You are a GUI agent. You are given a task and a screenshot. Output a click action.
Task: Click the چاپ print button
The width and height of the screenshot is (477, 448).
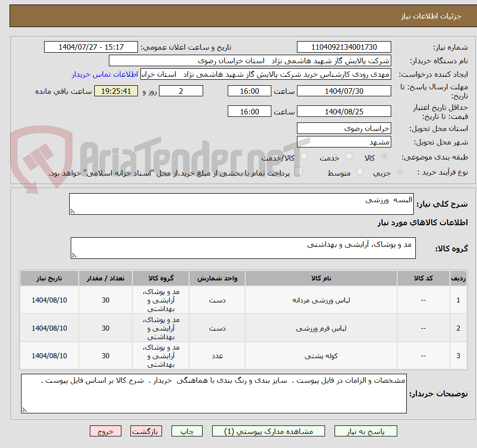click(187, 431)
